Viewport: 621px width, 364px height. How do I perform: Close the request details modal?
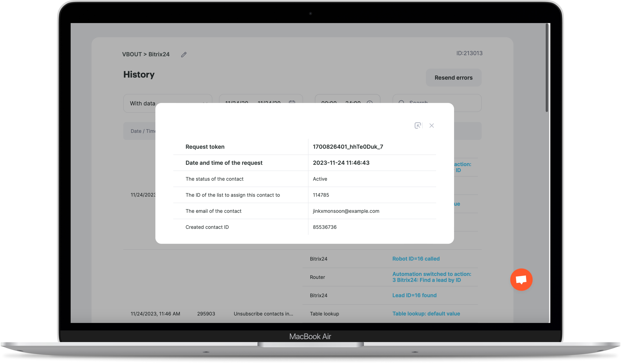432,126
